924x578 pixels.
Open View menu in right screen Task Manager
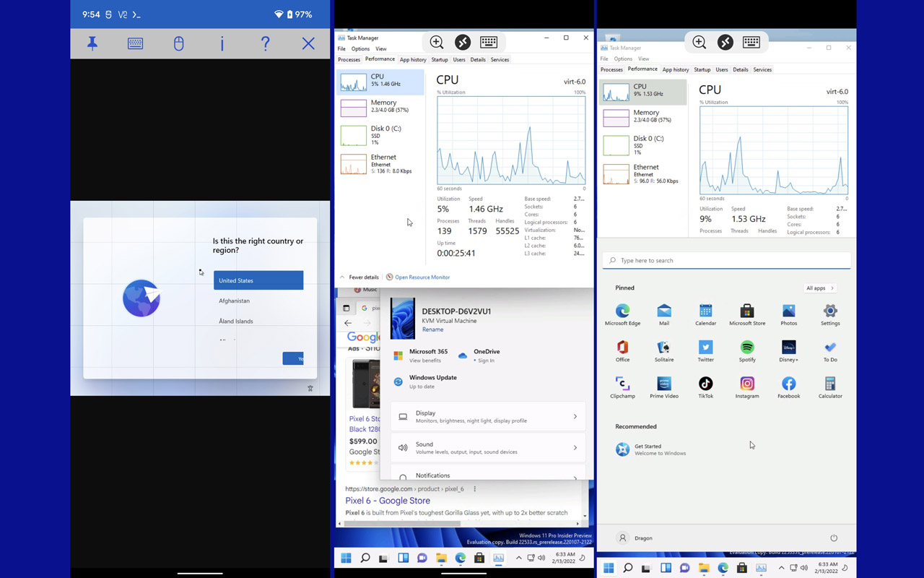pyautogui.click(x=643, y=59)
